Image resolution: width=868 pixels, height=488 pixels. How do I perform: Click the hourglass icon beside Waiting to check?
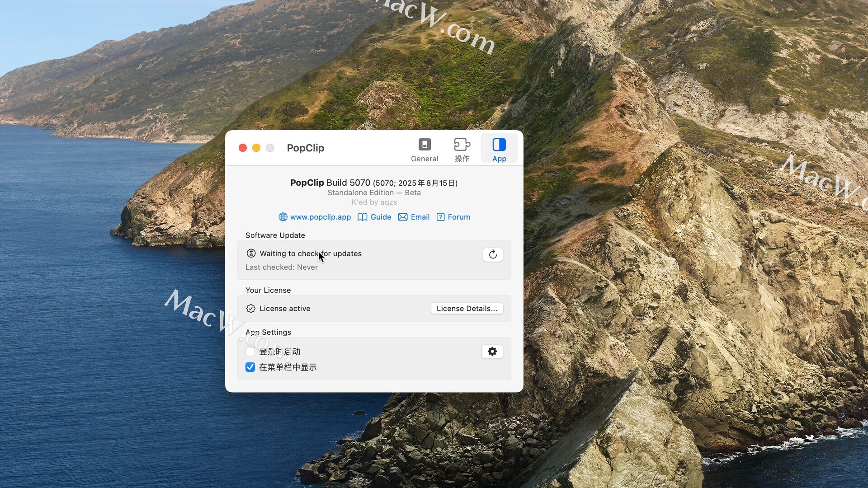(251, 253)
